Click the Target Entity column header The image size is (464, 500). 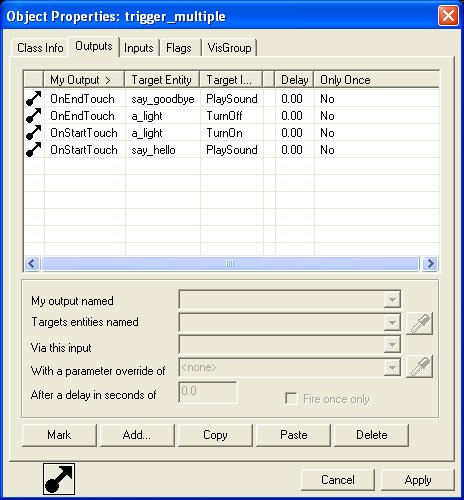[x=162, y=80]
